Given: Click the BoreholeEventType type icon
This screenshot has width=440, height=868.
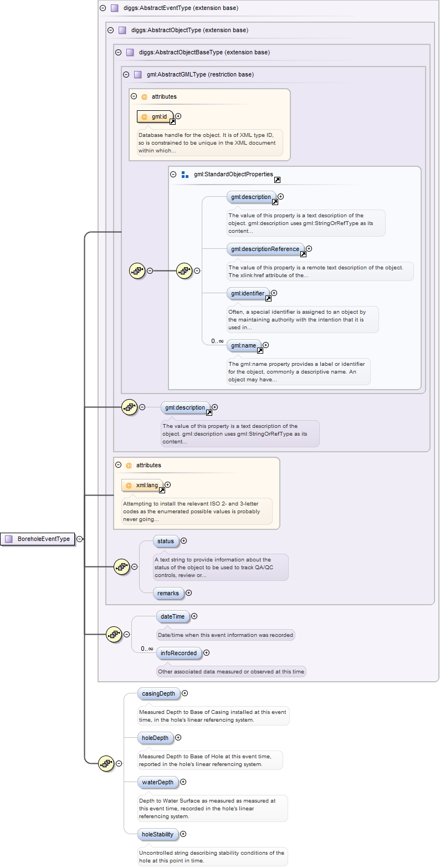Looking at the screenshot, I should tap(8, 539).
